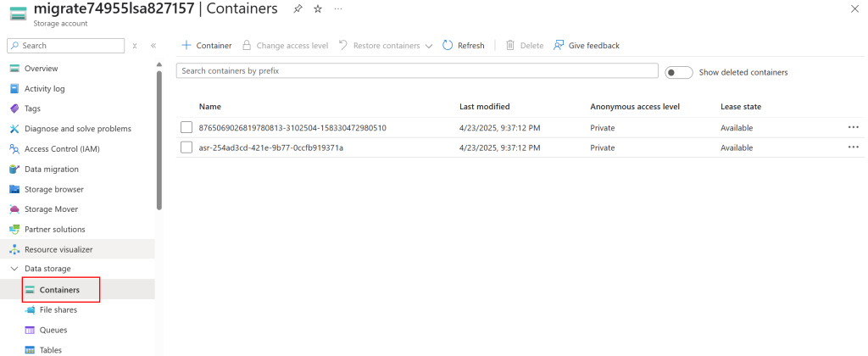Refresh the containers list
Viewport: 868px width, 356px height.
[464, 46]
